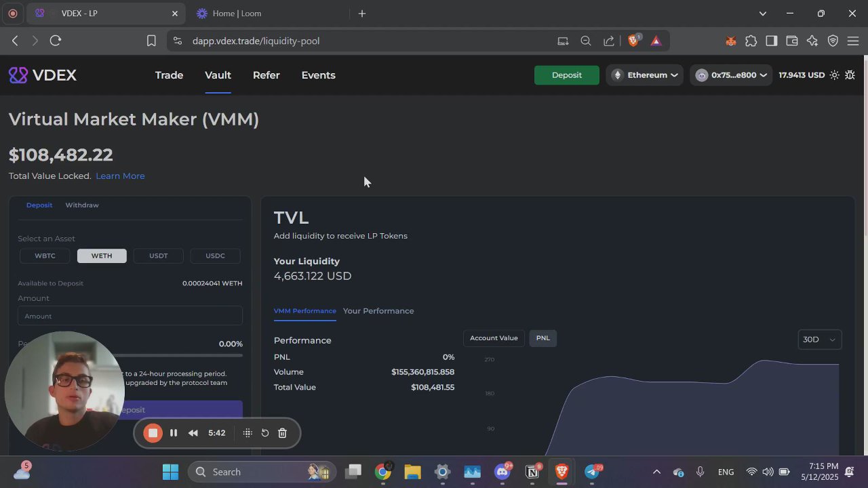This screenshot has height=488, width=868.
Task: Click the Brave Shields lion icon
Action: click(x=633, y=41)
